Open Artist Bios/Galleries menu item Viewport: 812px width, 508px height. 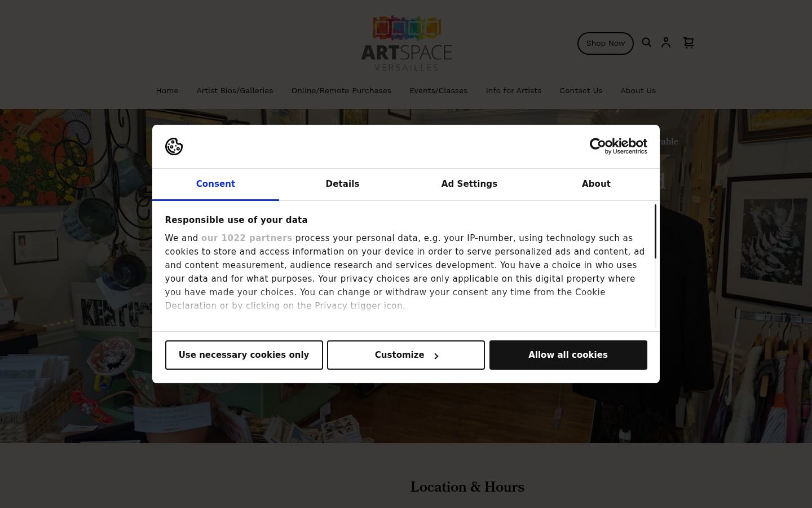coord(235,90)
